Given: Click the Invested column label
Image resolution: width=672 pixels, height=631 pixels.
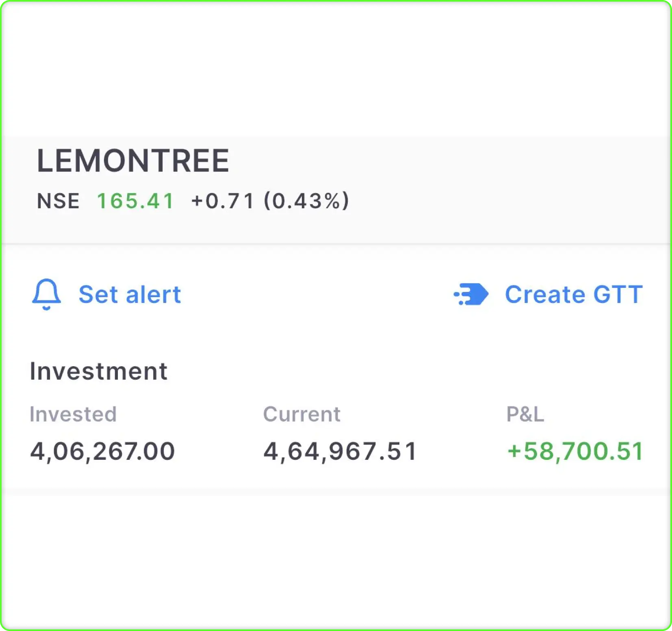Looking at the screenshot, I should tap(73, 414).
